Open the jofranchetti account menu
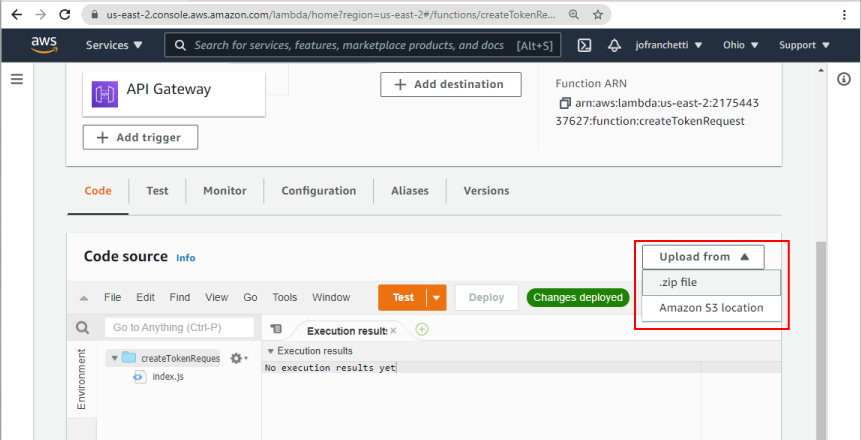The image size is (861, 440). [x=669, y=45]
